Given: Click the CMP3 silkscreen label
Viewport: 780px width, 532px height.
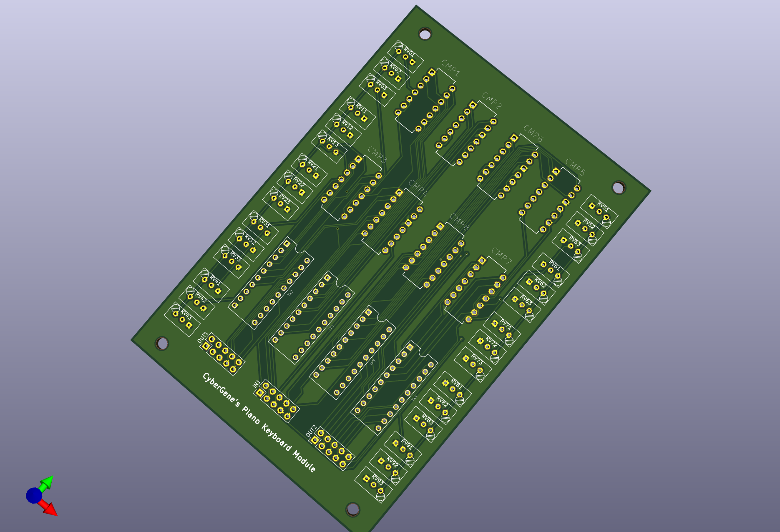Looking at the screenshot, I should (378, 155).
